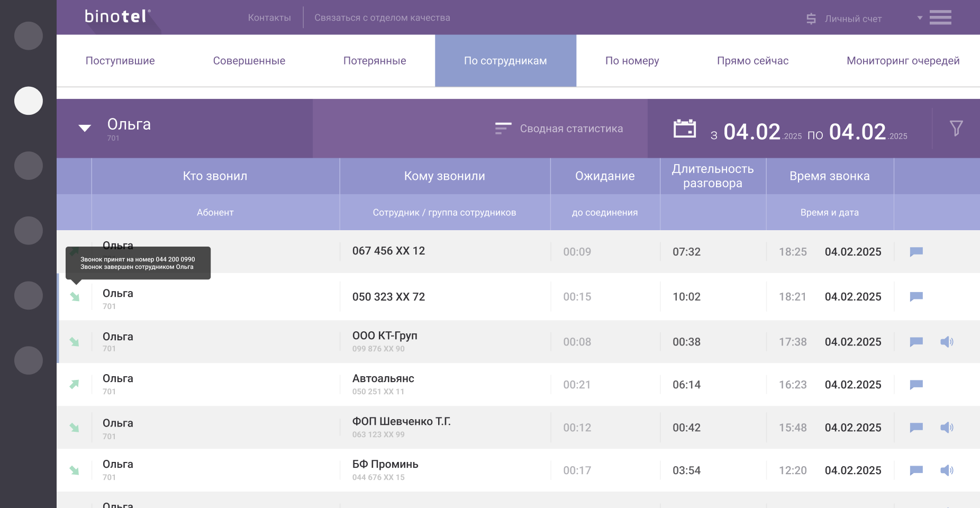Viewport: 980px width, 508px height.
Task: Open the Мониторинг очередей tab
Action: [903, 61]
